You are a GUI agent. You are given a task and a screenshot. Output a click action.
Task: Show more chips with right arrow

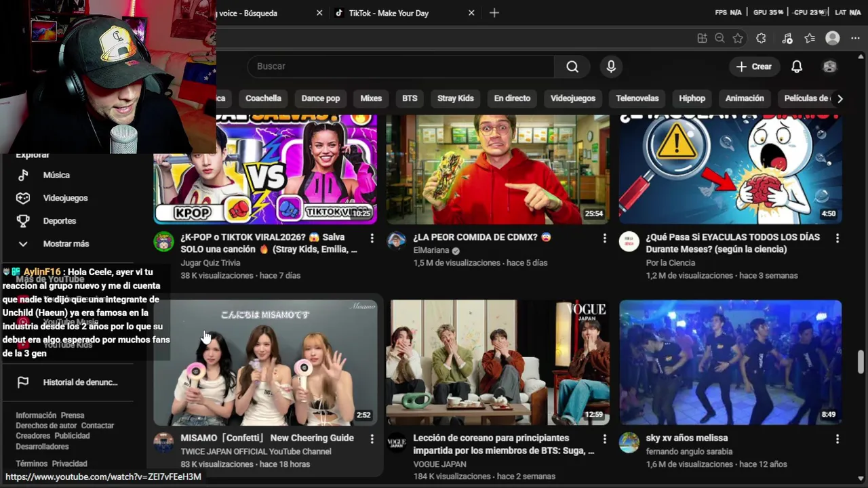tap(840, 99)
